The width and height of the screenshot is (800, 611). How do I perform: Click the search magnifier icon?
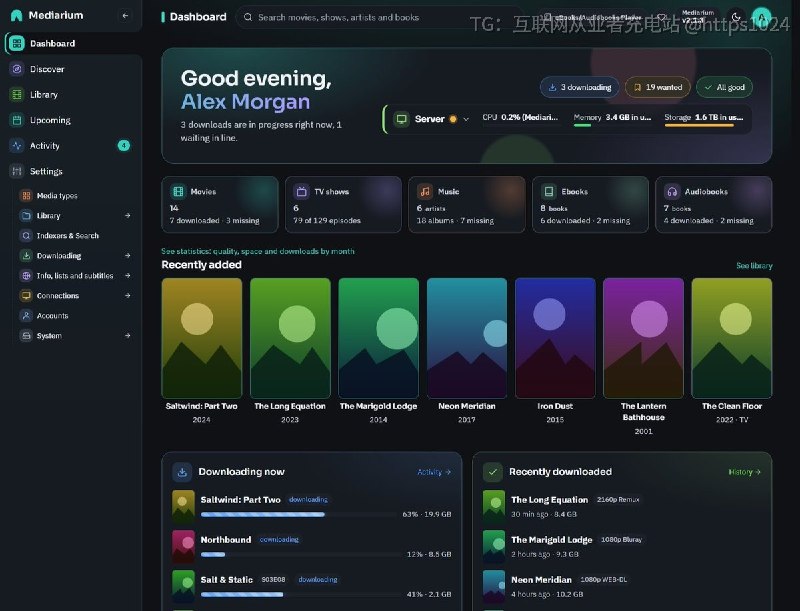[x=248, y=17]
